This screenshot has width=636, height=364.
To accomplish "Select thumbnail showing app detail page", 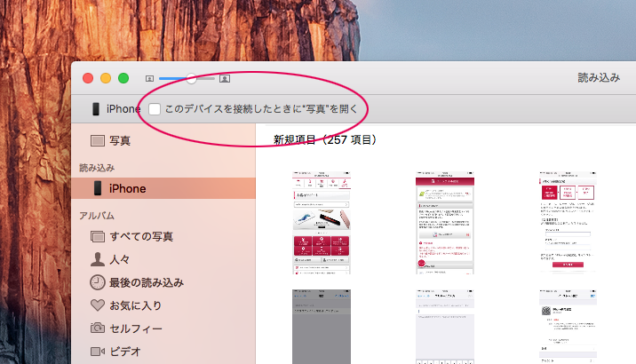I will tap(568, 327).
